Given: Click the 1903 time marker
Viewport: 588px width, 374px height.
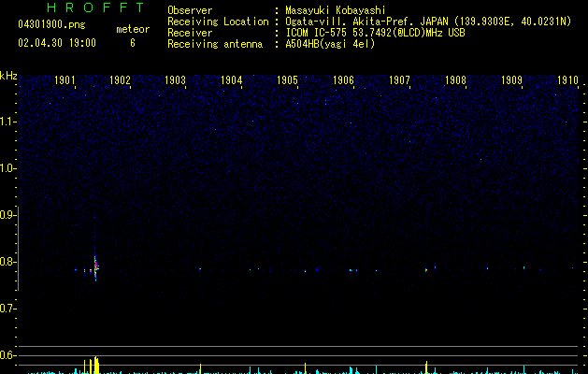Looking at the screenshot, I should pos(176,79).
